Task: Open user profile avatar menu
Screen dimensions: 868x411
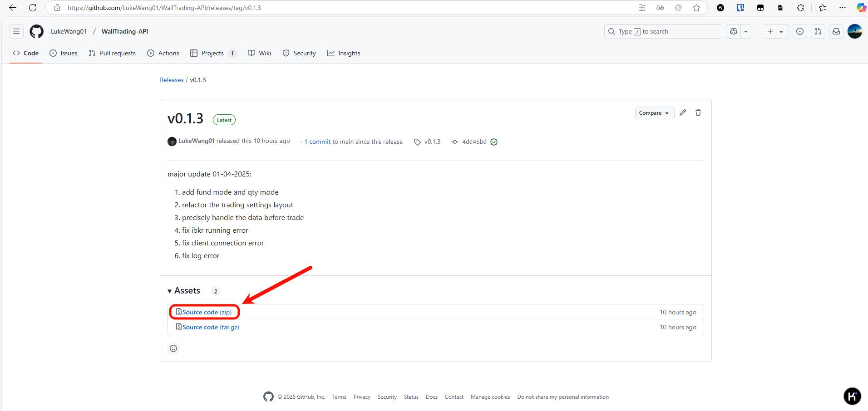Action: [x=855, y=31]
